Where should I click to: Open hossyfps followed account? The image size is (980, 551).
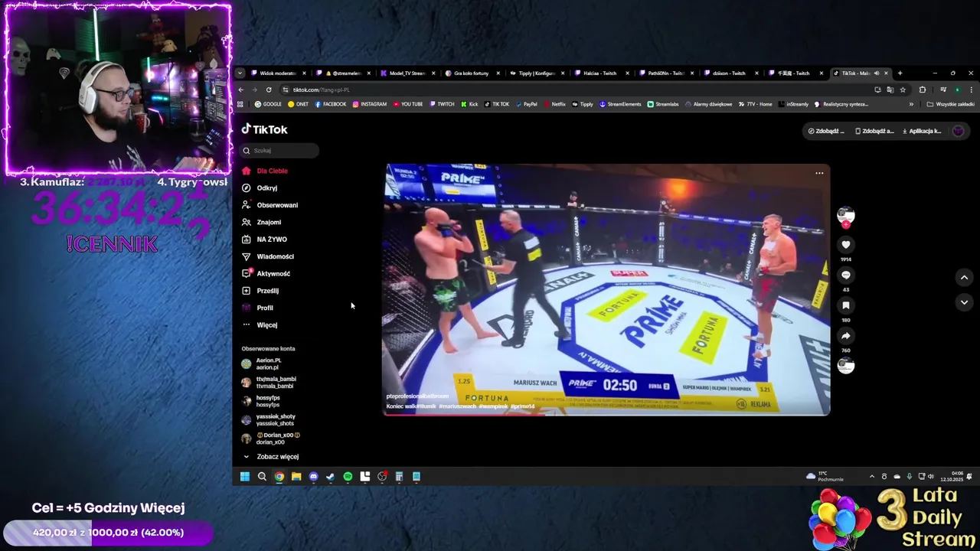(x=261, y=401)
